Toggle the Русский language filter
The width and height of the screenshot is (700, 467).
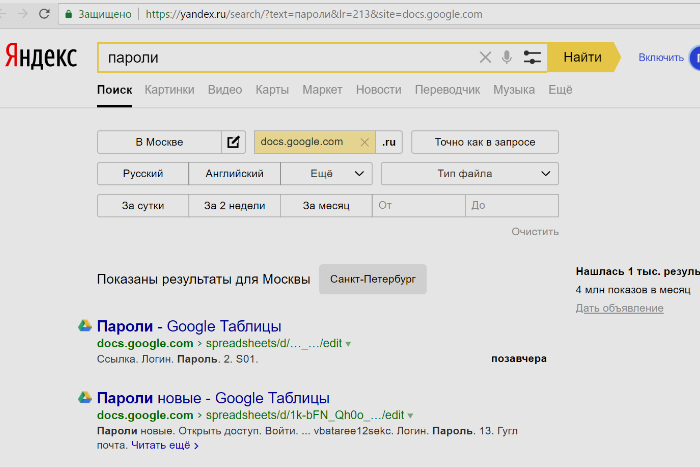click(x=143, y=174)
